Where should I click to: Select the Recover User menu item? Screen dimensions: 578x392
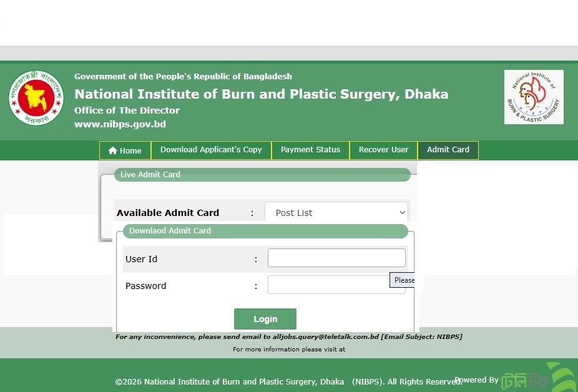pos(383,150)
